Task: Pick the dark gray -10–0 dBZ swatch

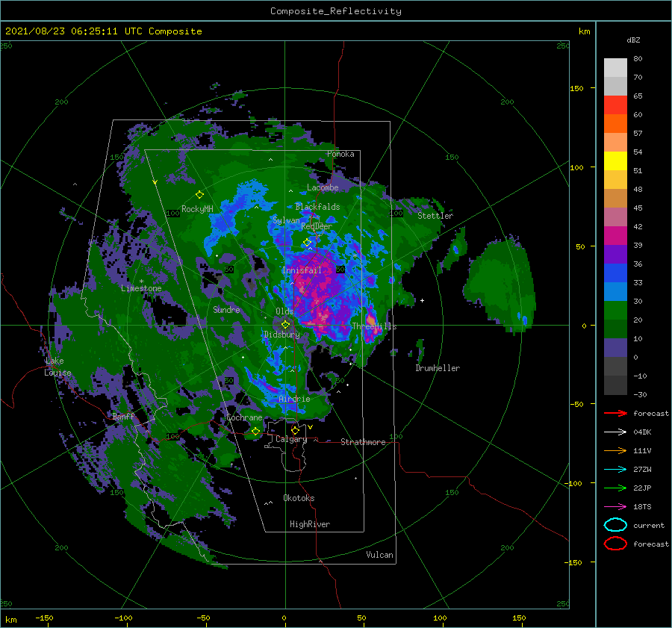Action: (x=615, y=367)
